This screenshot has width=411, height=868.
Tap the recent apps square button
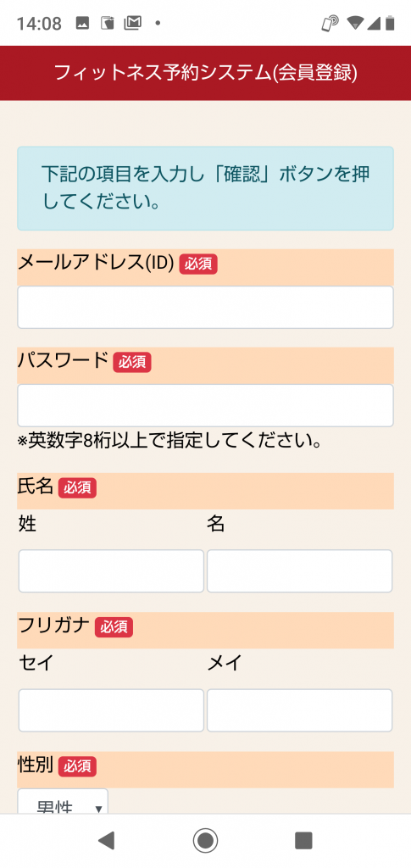pyautogui.click(x=303, y=840)
